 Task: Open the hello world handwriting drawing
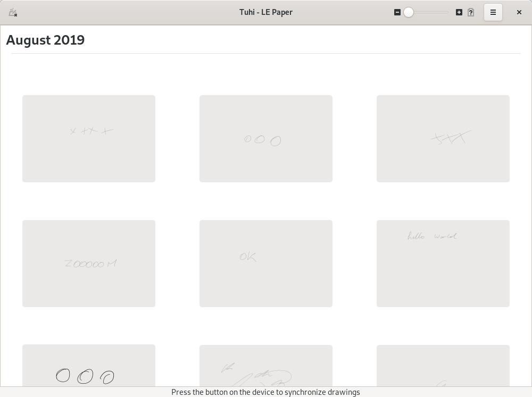coord(443,264)
